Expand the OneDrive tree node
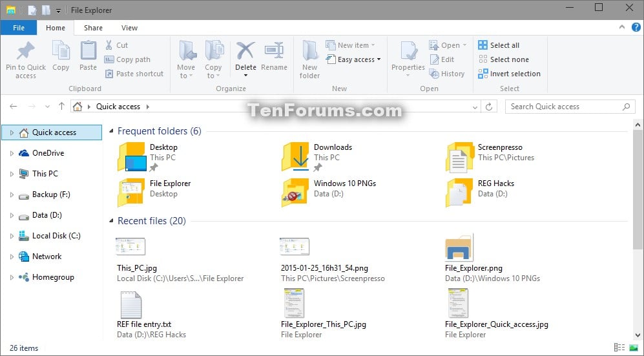The image size is (644, 356). 12,153
